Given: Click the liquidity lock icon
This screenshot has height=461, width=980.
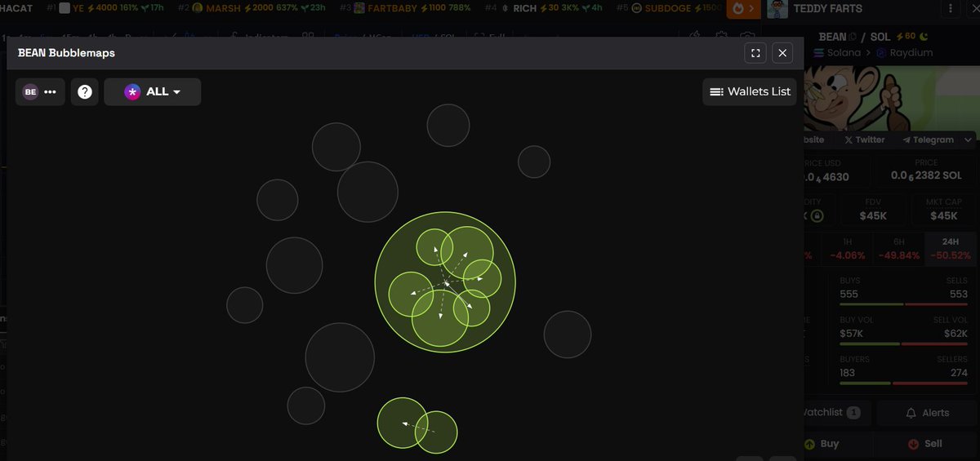Looking at the screenshot, I should [x=817, y=216].
